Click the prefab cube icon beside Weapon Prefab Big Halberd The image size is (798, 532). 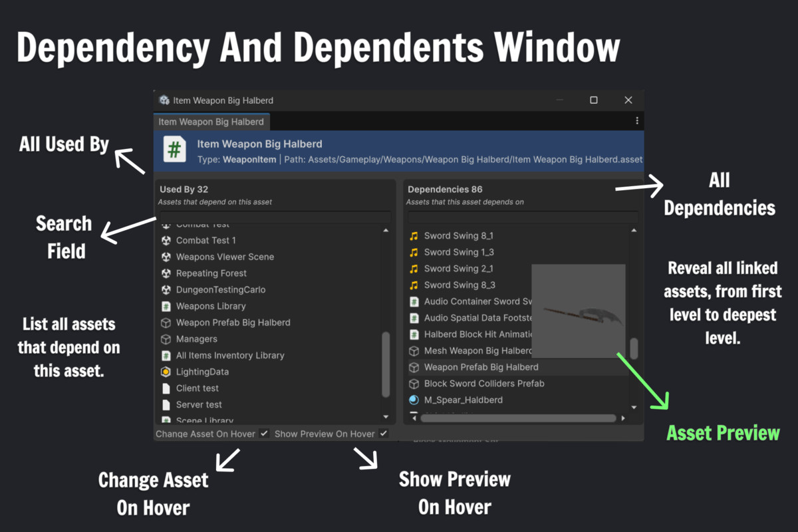click(167, 323)
